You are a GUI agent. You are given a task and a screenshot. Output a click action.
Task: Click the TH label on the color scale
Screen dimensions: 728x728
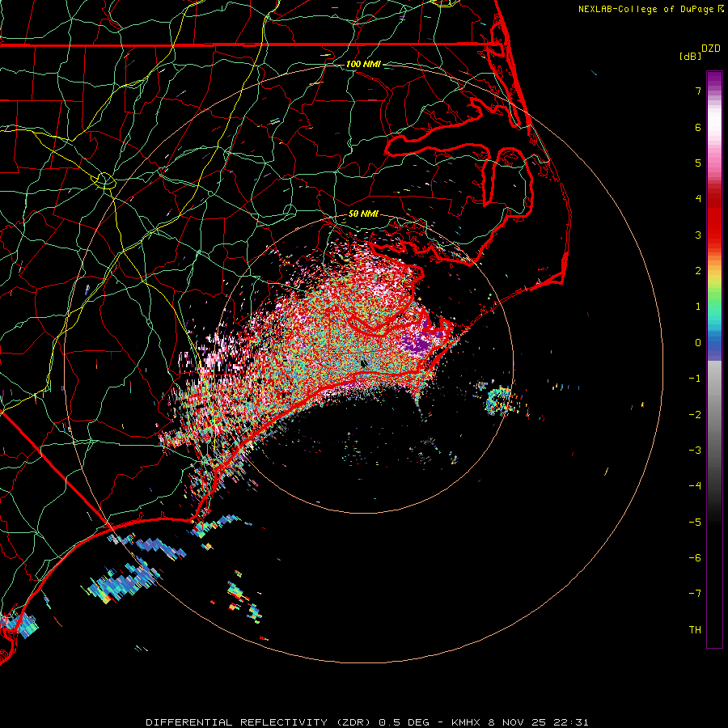[695, 630]
